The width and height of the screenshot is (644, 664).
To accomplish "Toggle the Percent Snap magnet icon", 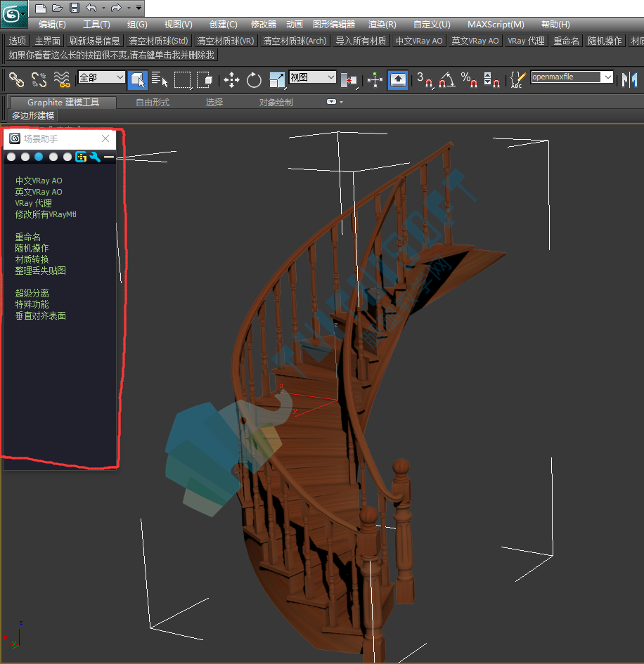I will pos(469,79).
